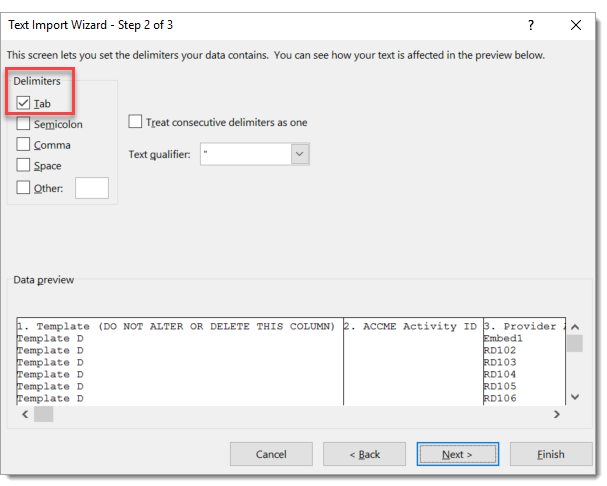Uncheck the Tab delimiter checkbox
The height and width of the screenshot is (486, 607).
(x=24, y=102)
